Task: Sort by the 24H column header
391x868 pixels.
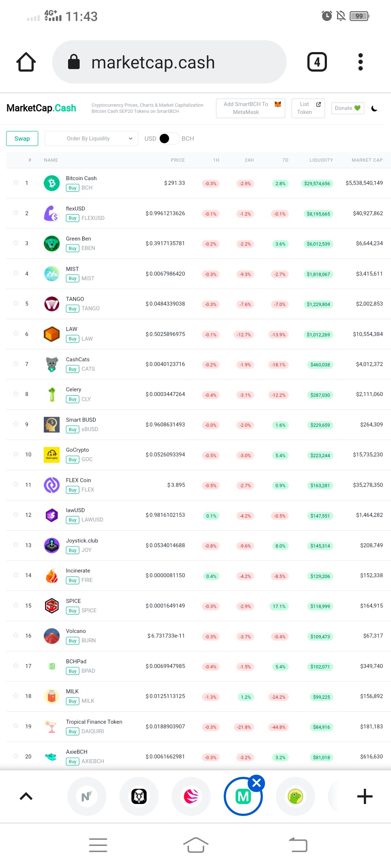Action: 249,160
